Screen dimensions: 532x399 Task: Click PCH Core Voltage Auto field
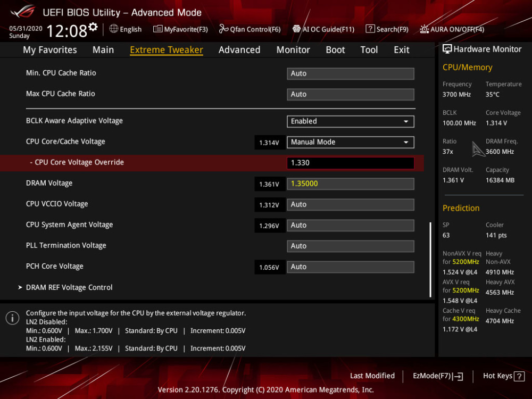pos(351,267)
